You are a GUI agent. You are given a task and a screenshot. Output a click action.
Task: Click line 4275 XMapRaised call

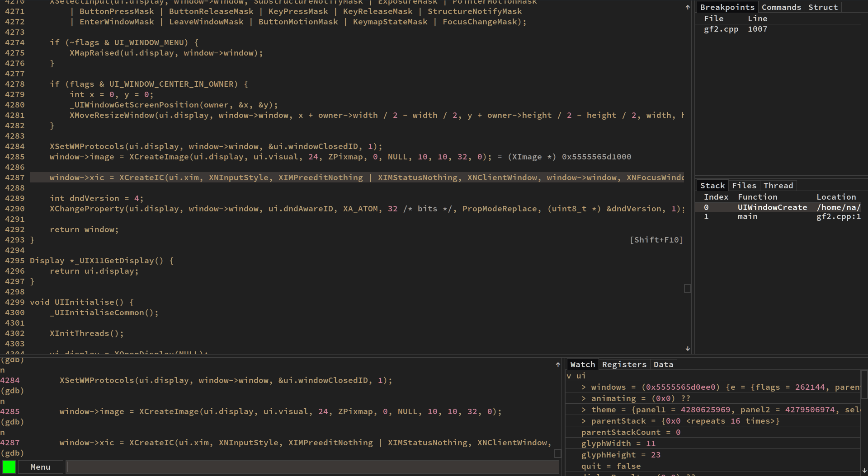[x=166, y=53]
